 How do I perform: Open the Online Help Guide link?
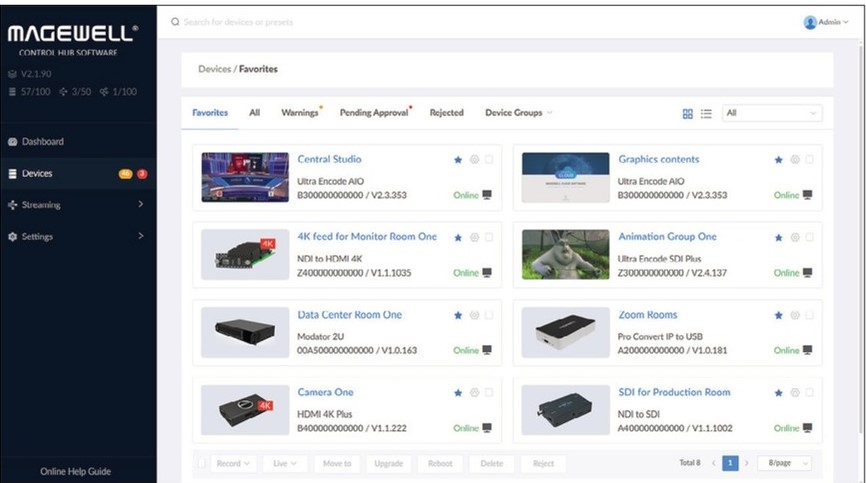tap(75, 471)
